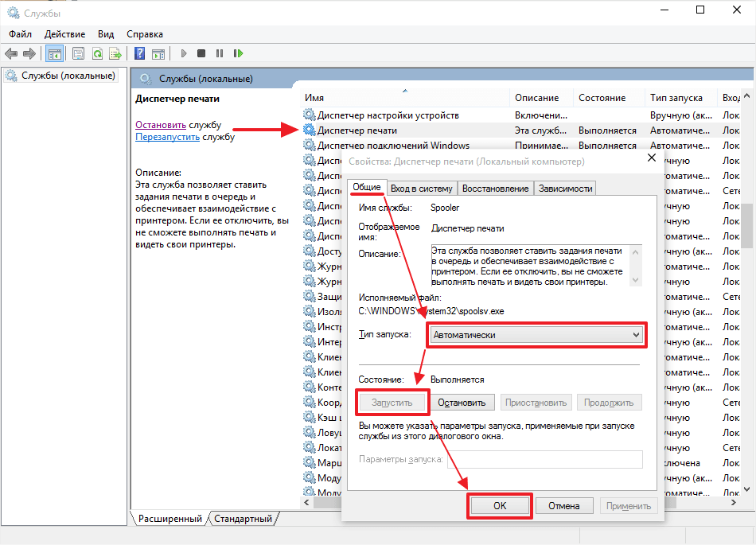
Task: Click gear icon of Диспетчер настройки устройств row
Action: click(309, 115)
